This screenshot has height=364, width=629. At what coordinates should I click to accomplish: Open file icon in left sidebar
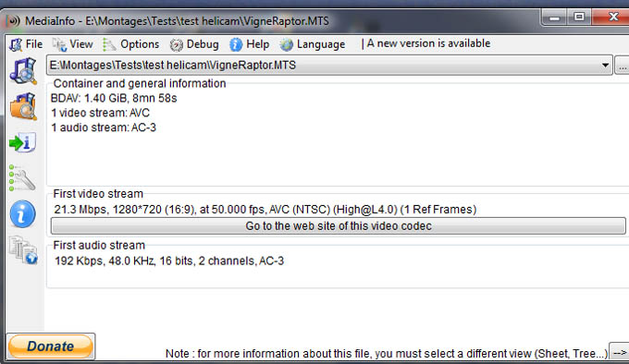pyautogui.click(x=23, y=71)
